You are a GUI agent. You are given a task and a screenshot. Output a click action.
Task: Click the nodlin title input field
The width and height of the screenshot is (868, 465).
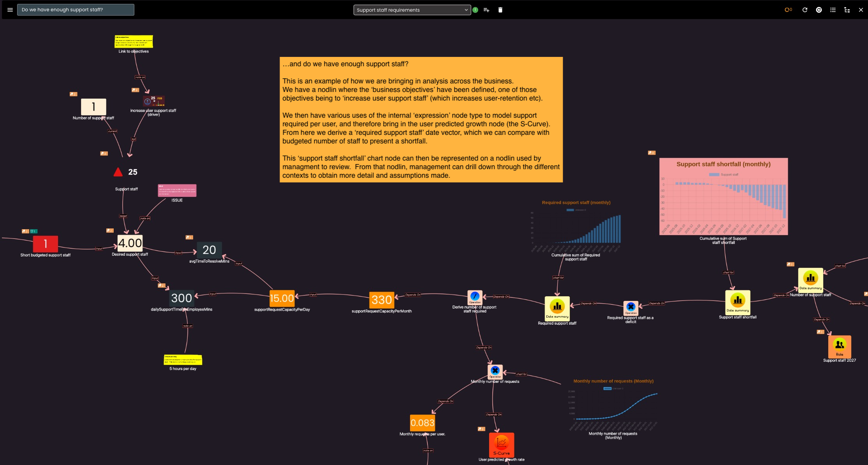[x=76, y=10]
